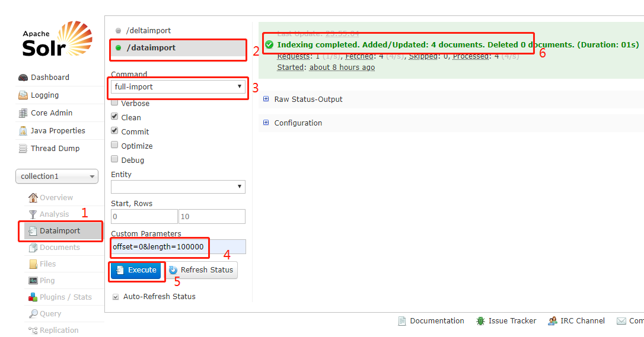Open the Core Admin page
This screenshot has width=644, height=337.
pyautogui.click(x=52, y=113)
